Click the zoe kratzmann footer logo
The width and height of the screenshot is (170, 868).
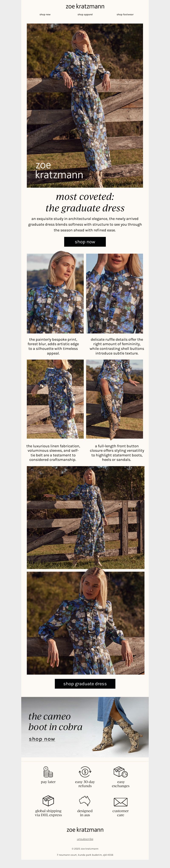85,830
